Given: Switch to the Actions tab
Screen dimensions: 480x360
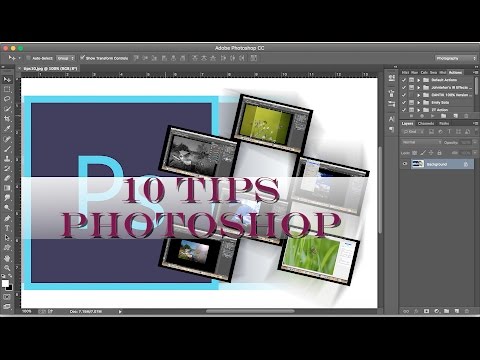Looking at the screenshot, I should [x=455, y=72].
